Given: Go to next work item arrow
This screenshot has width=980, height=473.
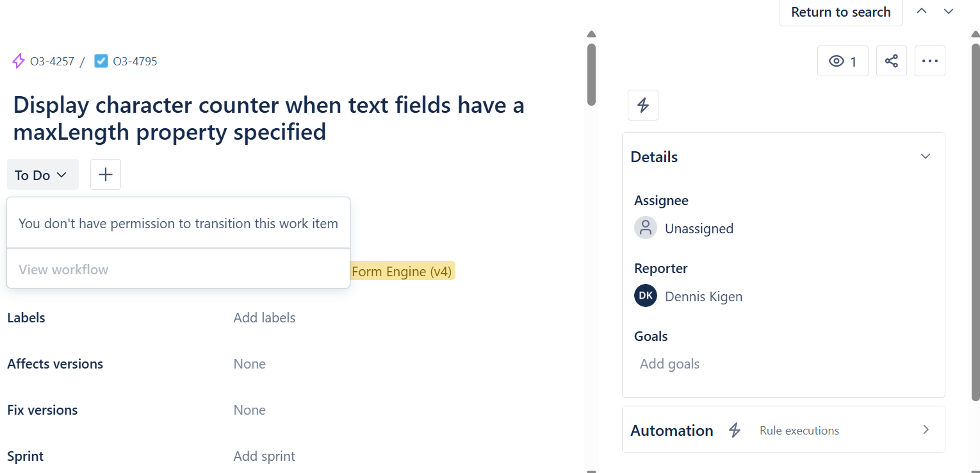Looking at the screenshot, I should (949, 11).
